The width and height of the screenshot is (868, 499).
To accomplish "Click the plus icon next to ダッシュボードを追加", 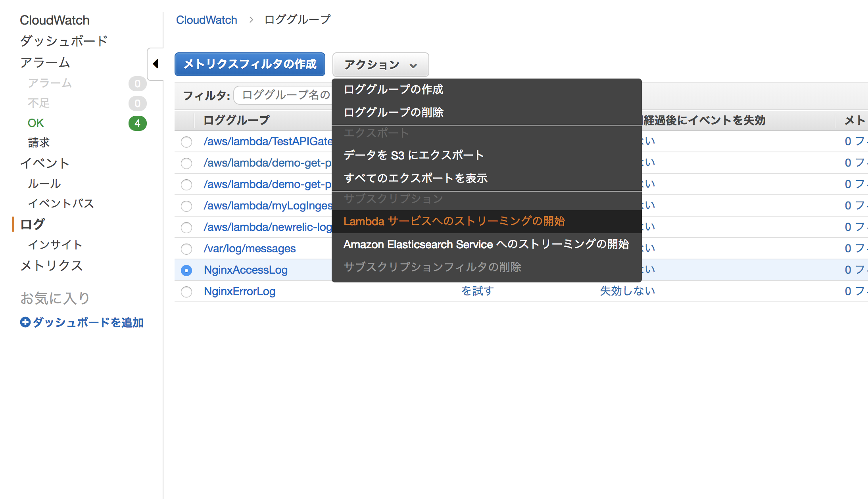I will [x=25, y=322].
